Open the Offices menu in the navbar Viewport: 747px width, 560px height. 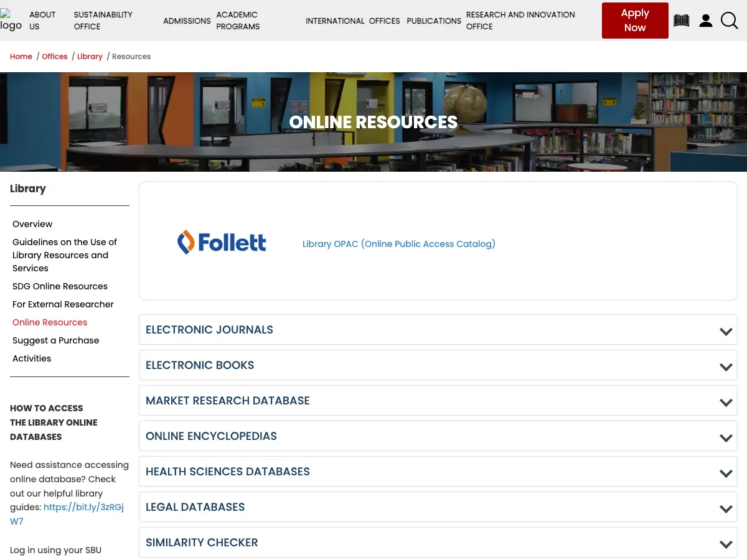[384, 21]
